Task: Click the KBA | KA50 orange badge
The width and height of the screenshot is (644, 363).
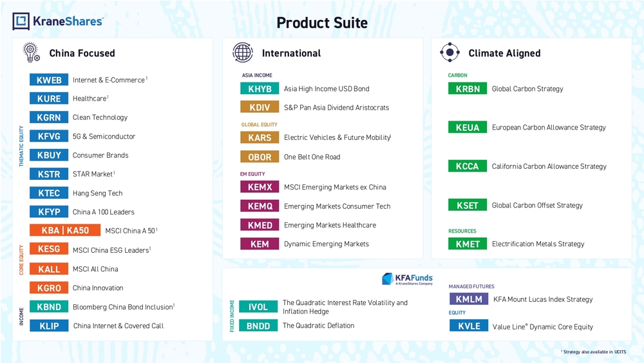Action: [65, 231]
